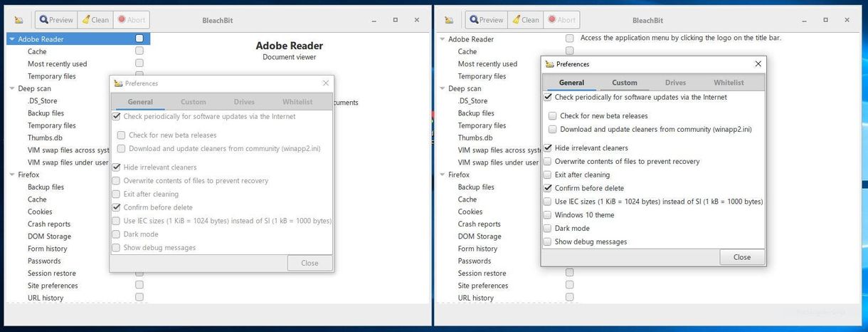Toggle 'Use IEC sizes' in right Preferences
868x332 pixels.
[548, 202]
